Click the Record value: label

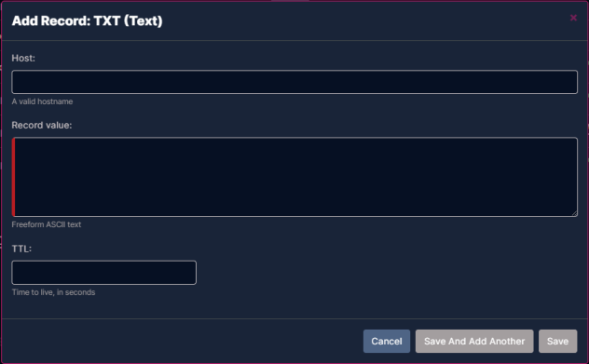click(x=42, y=126)
